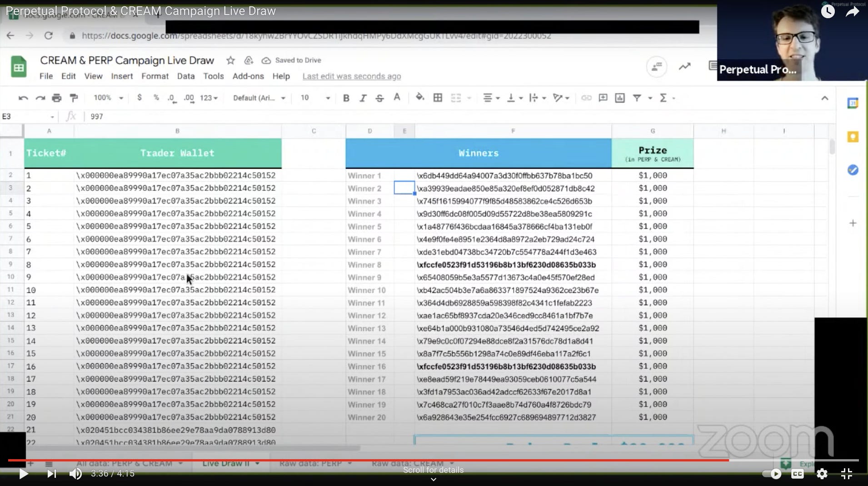Click the Move to folder icon
This screenshot has height=486, width=868.
click(x=249, y=60)
